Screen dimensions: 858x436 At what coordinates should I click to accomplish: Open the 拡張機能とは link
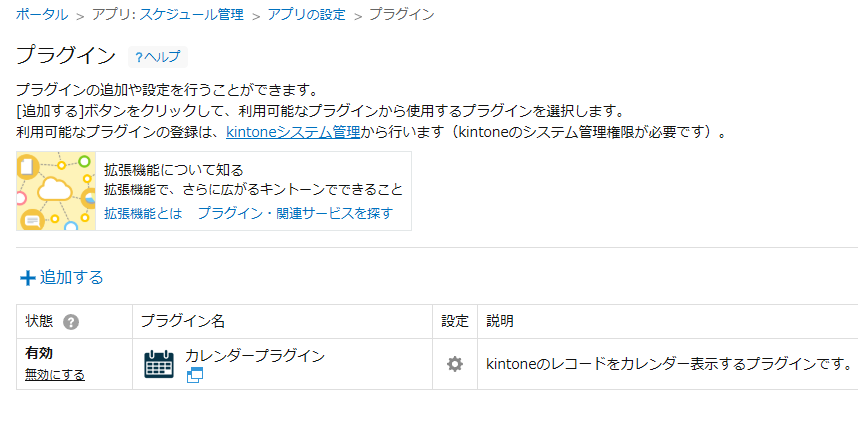(x=143, y=213)
